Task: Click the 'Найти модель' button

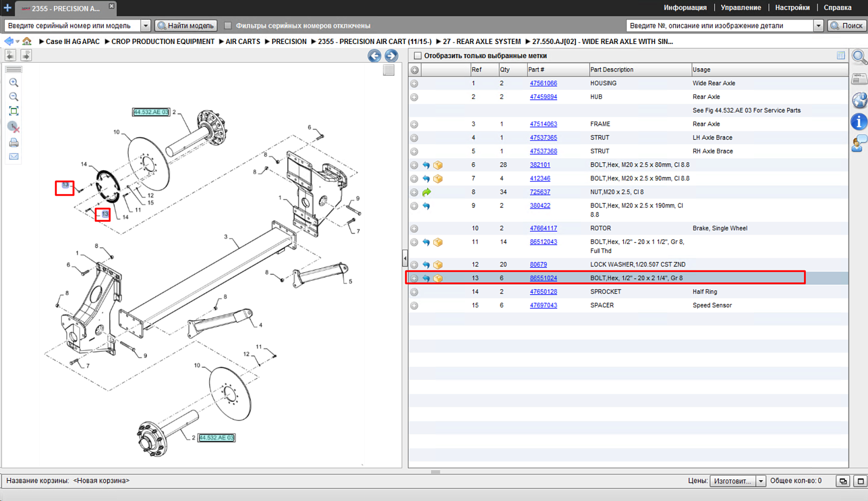Action: click(186, 25)
